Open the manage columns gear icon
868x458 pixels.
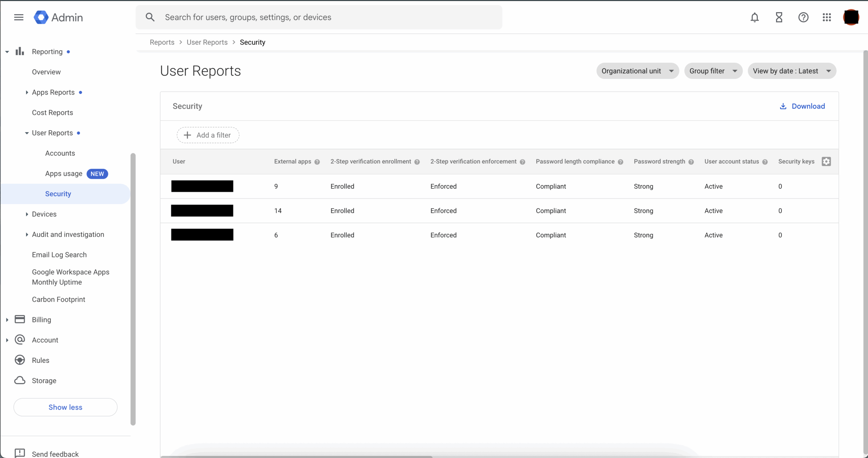tap(826, 161)
